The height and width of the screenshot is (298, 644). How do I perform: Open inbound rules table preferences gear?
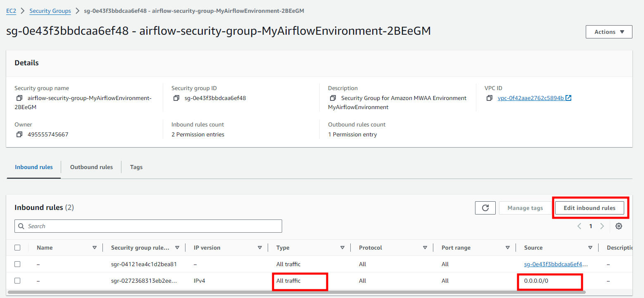click(x=618, y=226)
